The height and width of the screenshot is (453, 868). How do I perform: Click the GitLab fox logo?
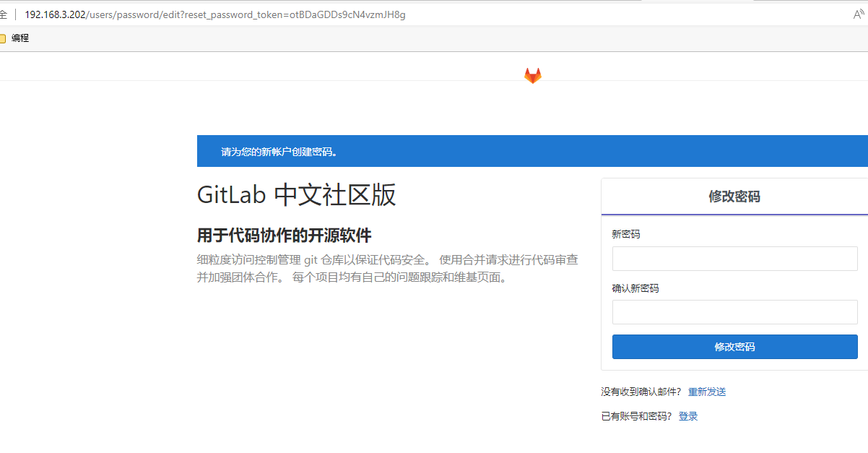pos(532,76)
